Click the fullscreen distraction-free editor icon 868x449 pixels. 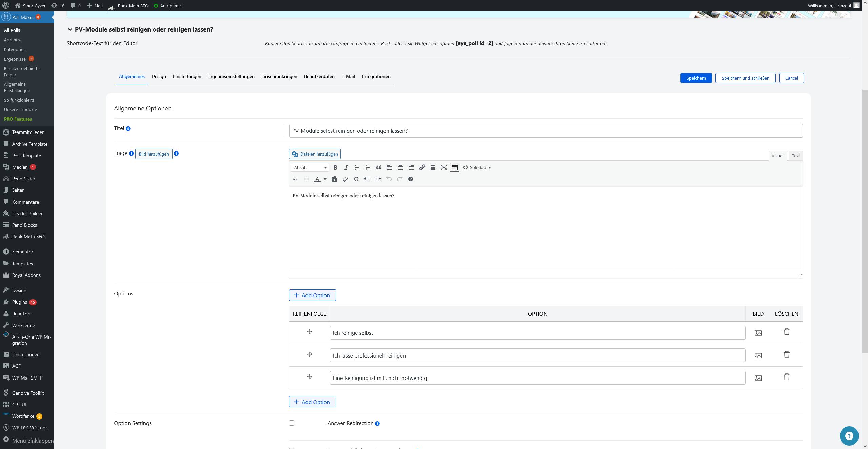[444, 167]
